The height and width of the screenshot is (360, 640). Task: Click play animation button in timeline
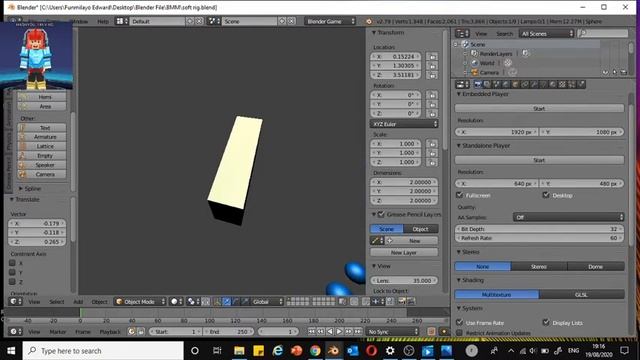339,331
